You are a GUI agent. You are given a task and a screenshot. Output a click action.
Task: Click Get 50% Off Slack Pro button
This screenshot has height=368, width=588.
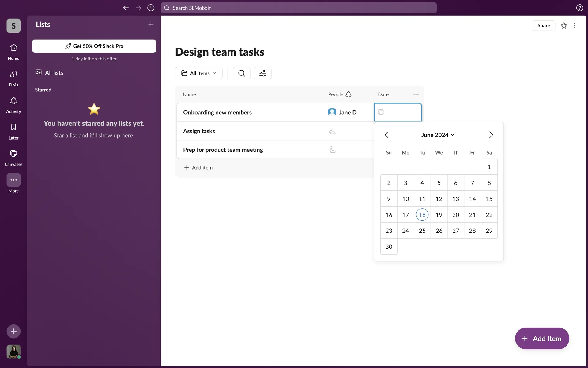pyautogui.click(x=94, y=46)
